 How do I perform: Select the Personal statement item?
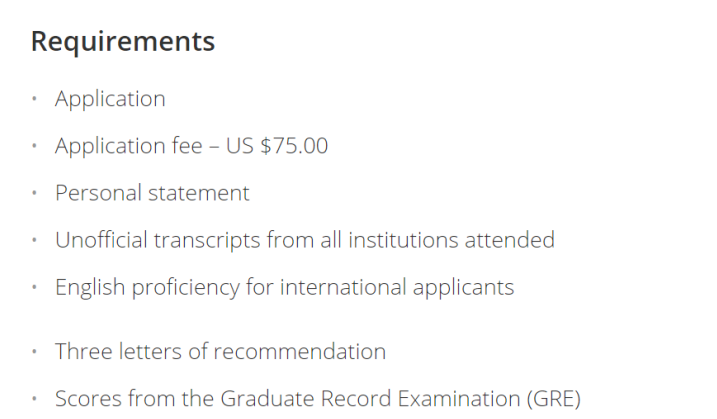[x=152, y=193]
